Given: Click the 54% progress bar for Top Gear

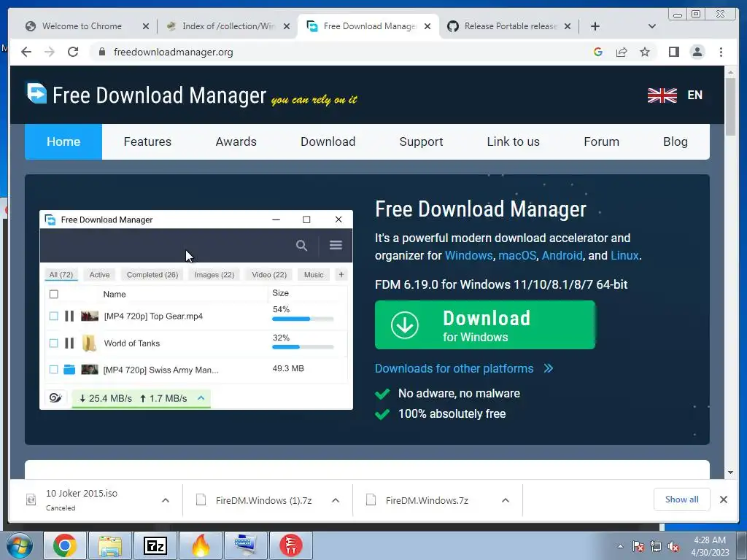Looking at the screenshot, I should (x=303, y=319).
